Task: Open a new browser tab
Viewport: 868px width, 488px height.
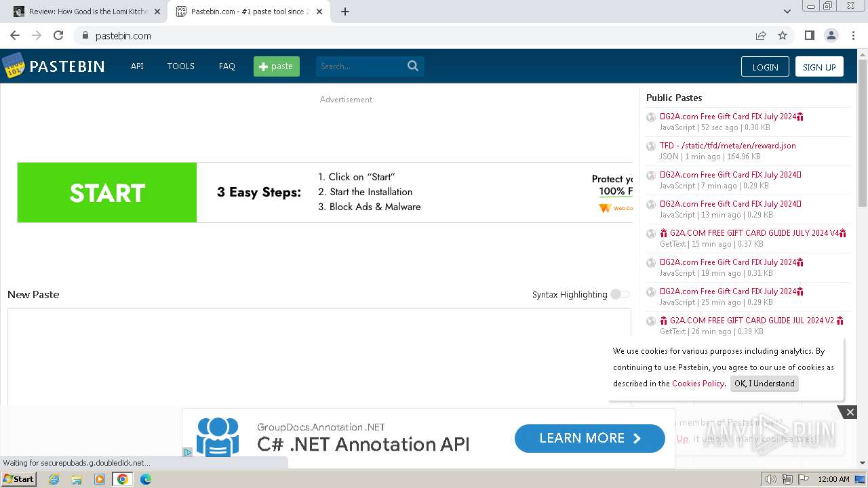Action: (345, 12)
